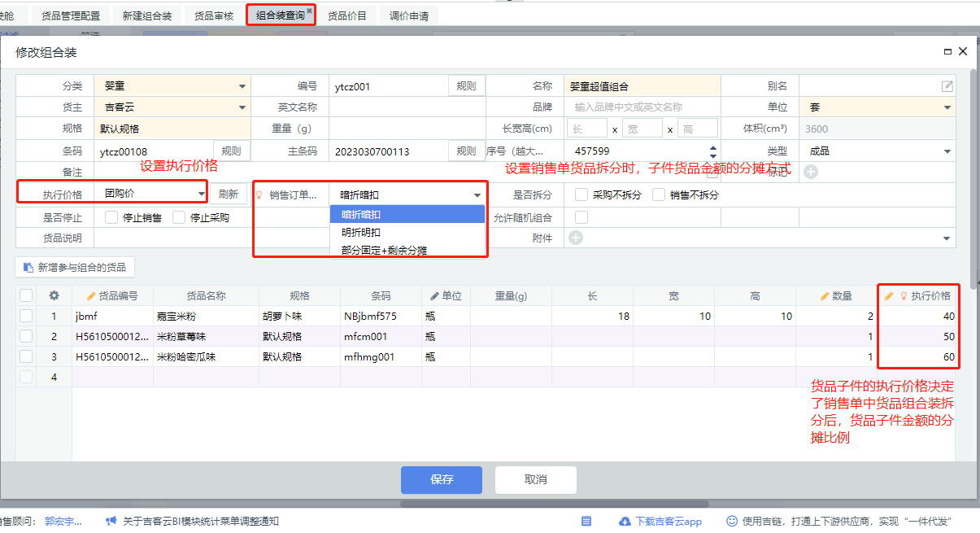This screenshot has height=533, width=980.
Task: Open the document list icon in status bar
Action: point(586,521)
